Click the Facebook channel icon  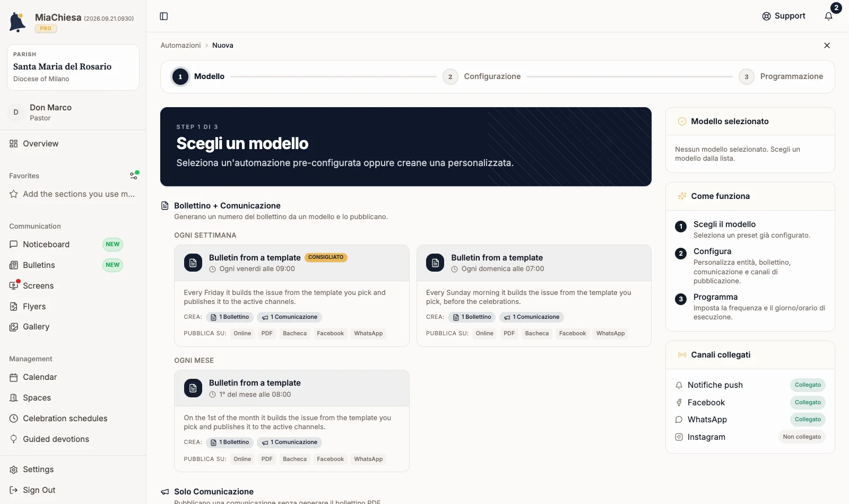pyautogui.click(x=679, y=403)
